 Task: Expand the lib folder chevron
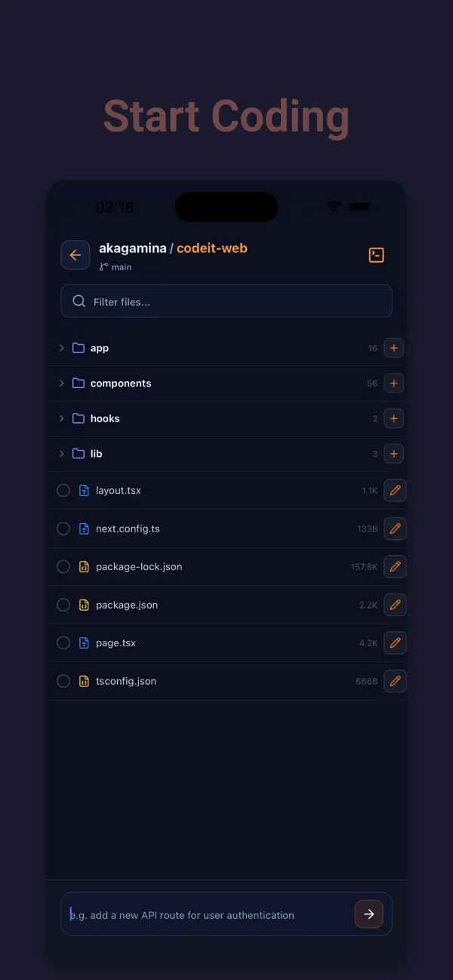(x=61, y=453)
